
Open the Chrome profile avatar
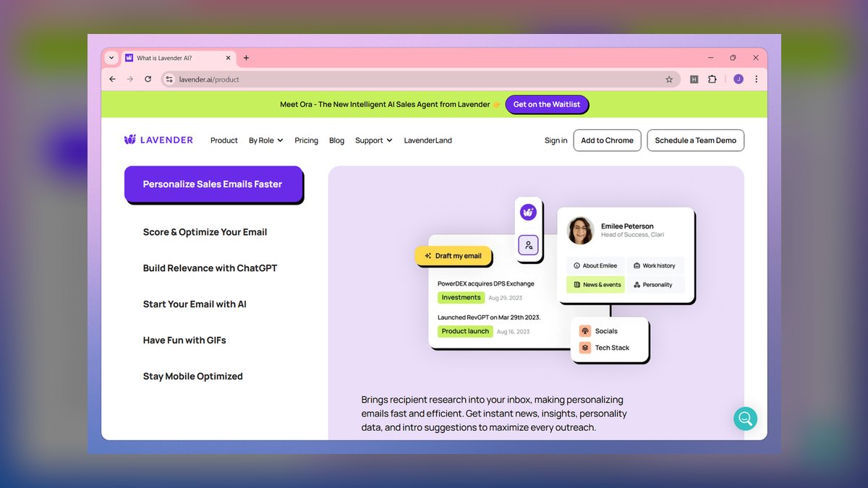coord(739,80)
